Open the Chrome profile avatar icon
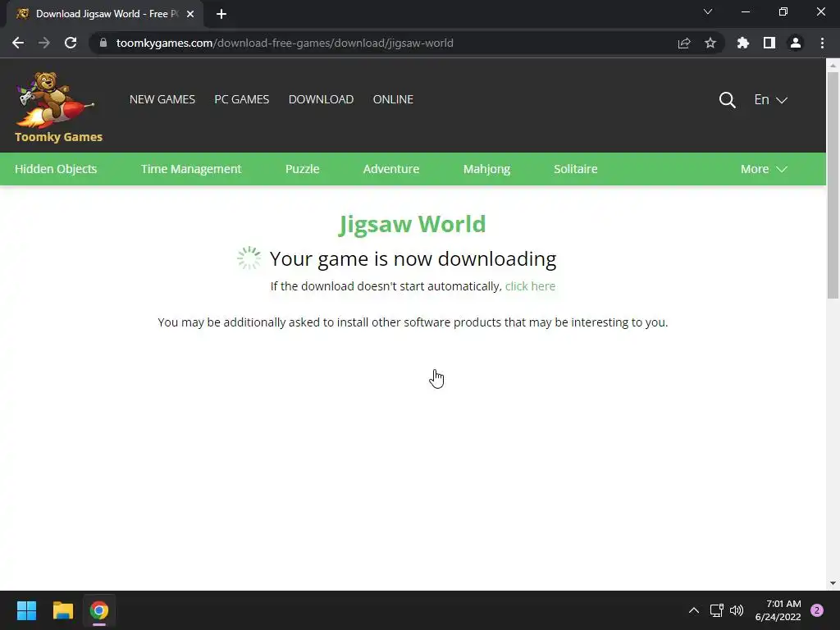Image resolution: width=840 pixels, height=630 pixels. click(x=796, y=43)
